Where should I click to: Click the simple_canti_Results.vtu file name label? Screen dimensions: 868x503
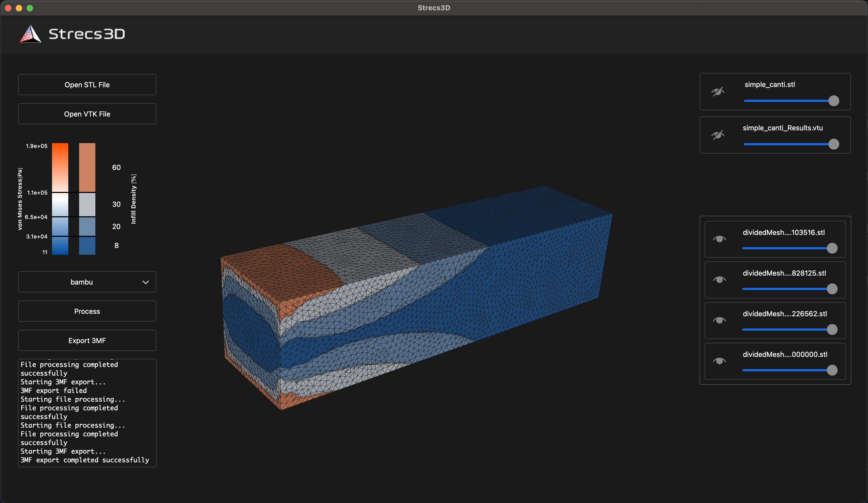(x=783, y=128)
